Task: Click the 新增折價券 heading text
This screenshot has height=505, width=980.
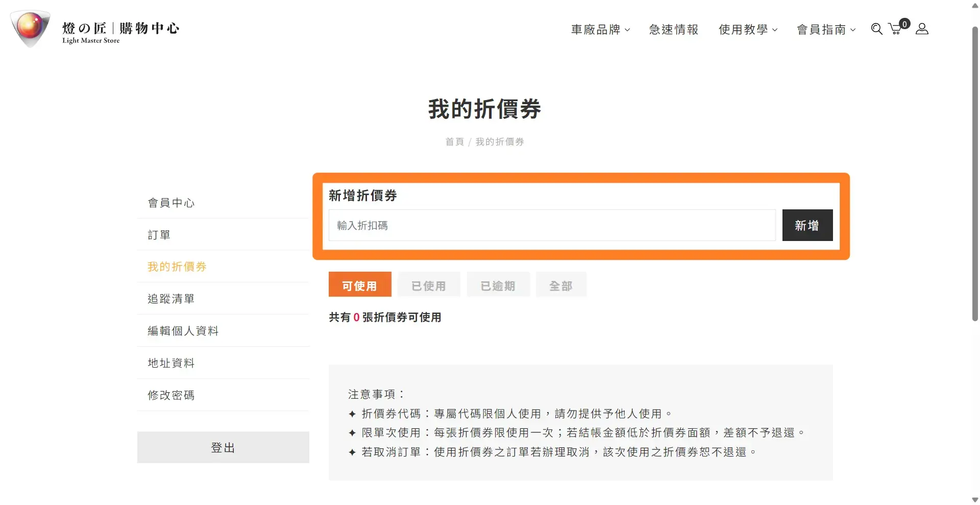Action: 363,196
